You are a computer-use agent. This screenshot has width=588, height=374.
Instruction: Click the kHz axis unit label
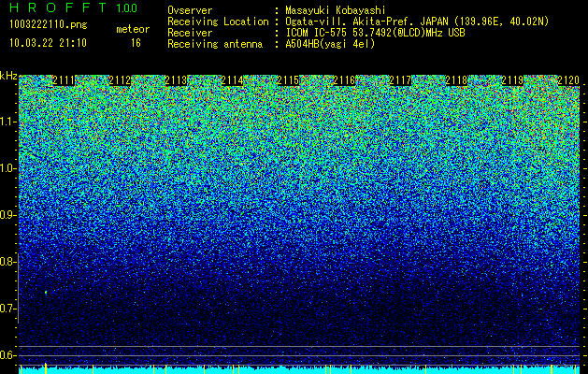click(8, 76)
